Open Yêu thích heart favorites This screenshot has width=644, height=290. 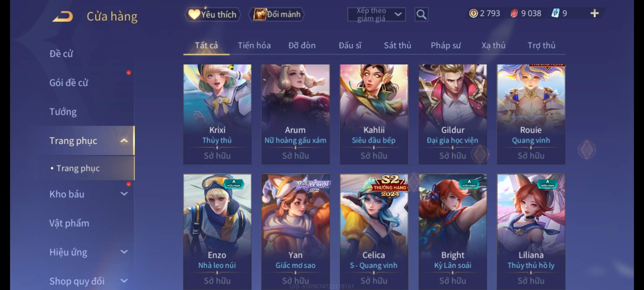(213, 15)
